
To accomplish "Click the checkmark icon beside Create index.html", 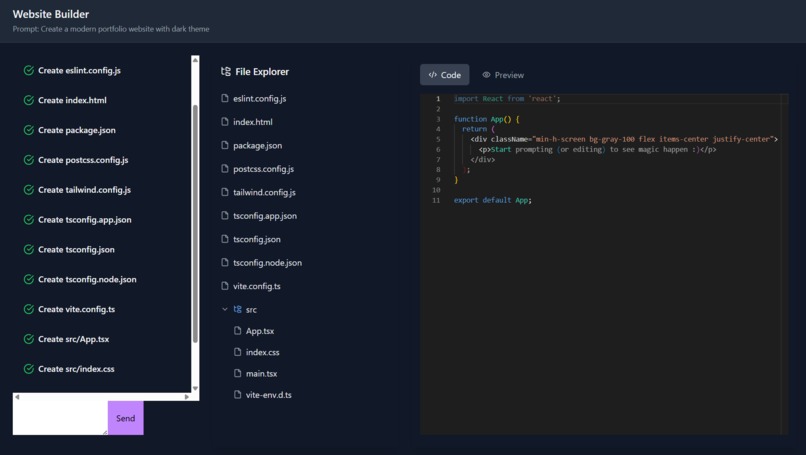I will (x=29, y=100).
